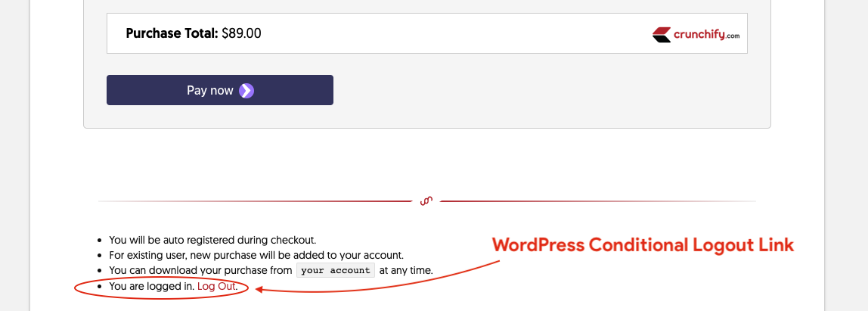Click the purple chevron icon in Pay now
Viewport: 868px width, 311px height.
tap(246, 90)
